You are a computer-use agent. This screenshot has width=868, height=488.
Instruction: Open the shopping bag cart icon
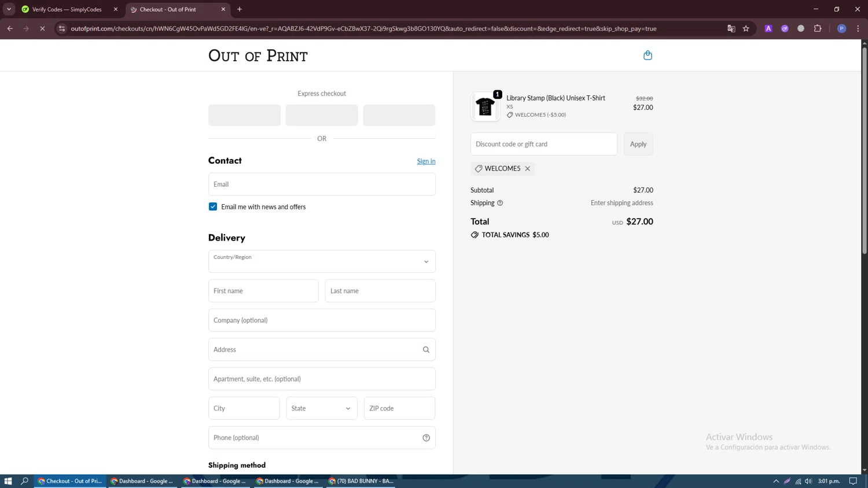point(648,55)
